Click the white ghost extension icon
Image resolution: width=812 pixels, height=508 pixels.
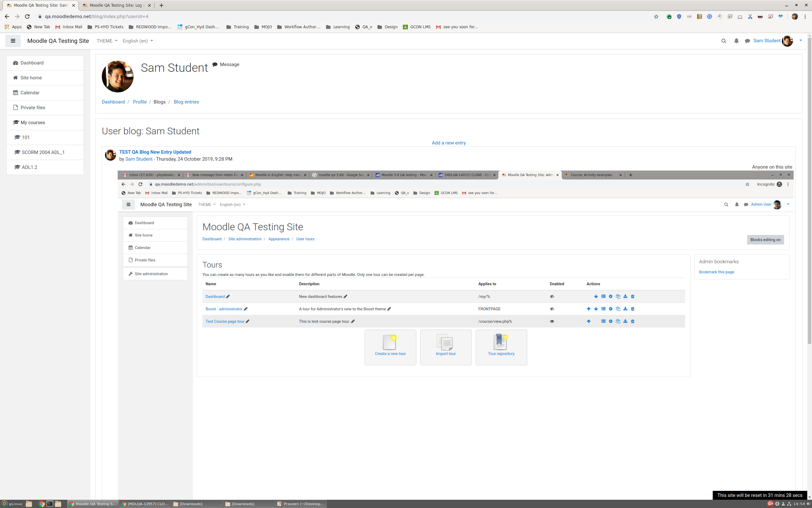(719, 17)
